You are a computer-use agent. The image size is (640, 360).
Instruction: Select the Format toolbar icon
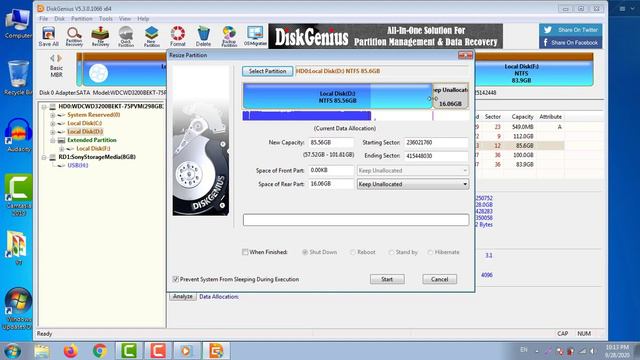click(178, 36)
